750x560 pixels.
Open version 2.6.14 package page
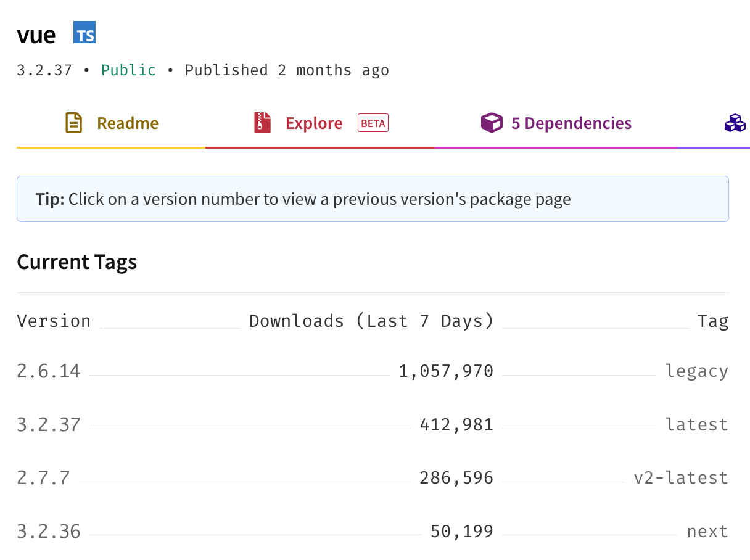49,371
